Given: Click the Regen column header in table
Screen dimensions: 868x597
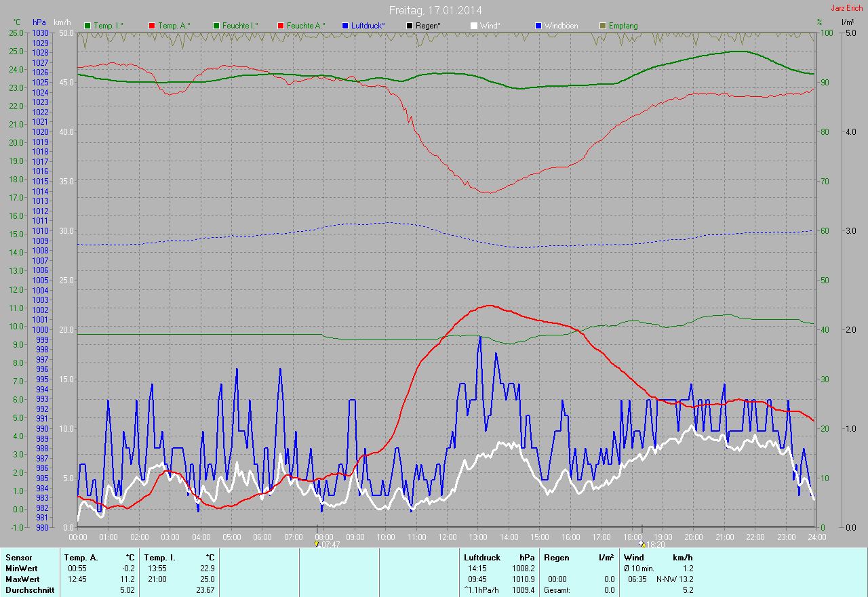Looking at the screenshot, I should tap(556, 558).
